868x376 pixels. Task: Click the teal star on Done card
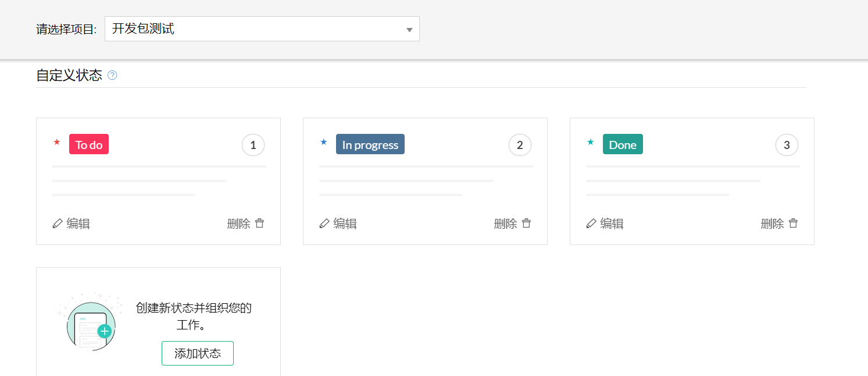pyautogui.click(x=591, y=142)
